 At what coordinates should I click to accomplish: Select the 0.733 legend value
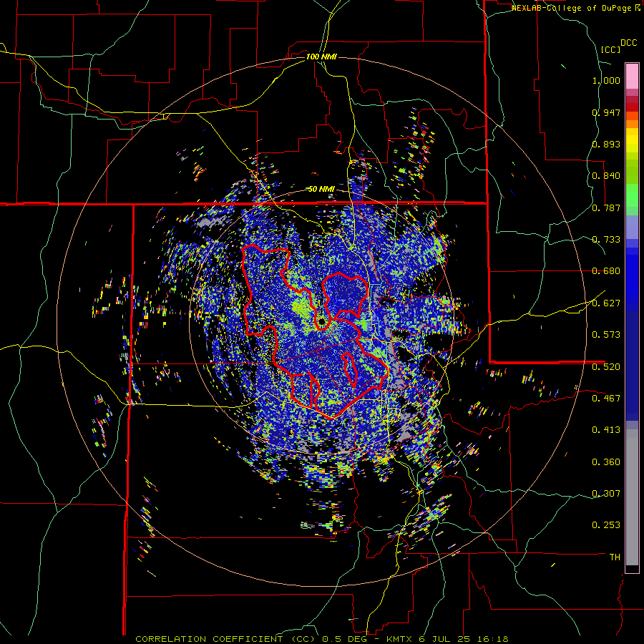click(x=606, y=240)
